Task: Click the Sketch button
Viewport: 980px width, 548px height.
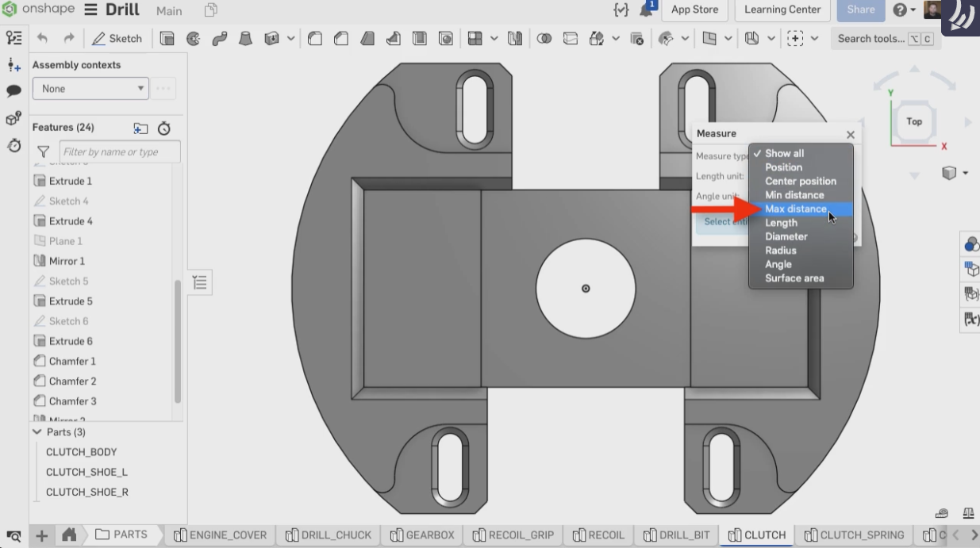Action: coord(117,38)
